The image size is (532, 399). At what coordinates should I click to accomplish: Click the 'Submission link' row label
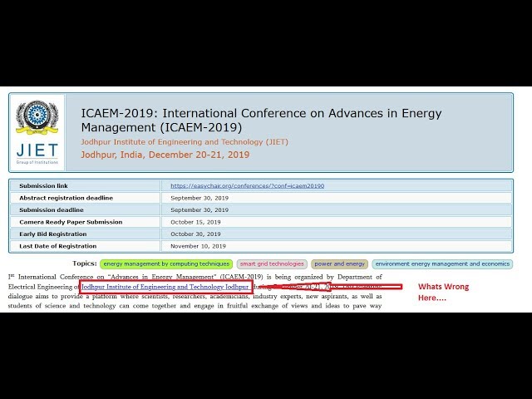coord(43,186)
